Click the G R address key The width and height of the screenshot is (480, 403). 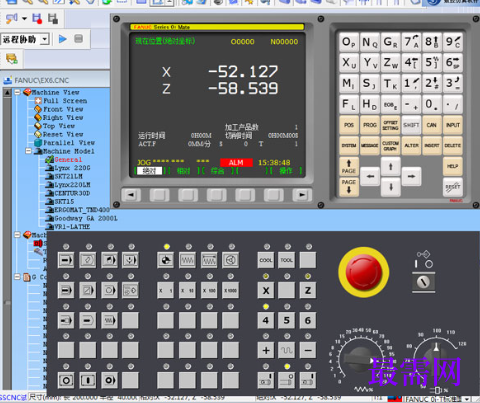click(x=390, y=42)
